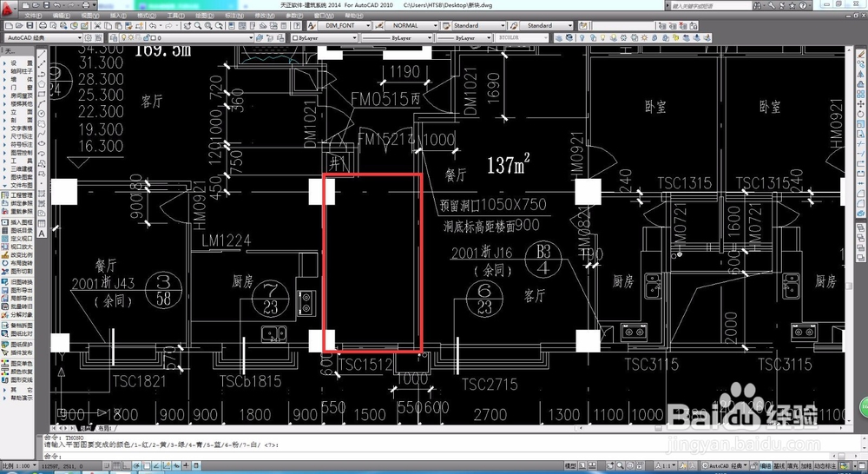Image resolution: width=868 pixels, height=474 pixels.
Task: Click the Workspace settings gear icon
Action: [88, 37]
